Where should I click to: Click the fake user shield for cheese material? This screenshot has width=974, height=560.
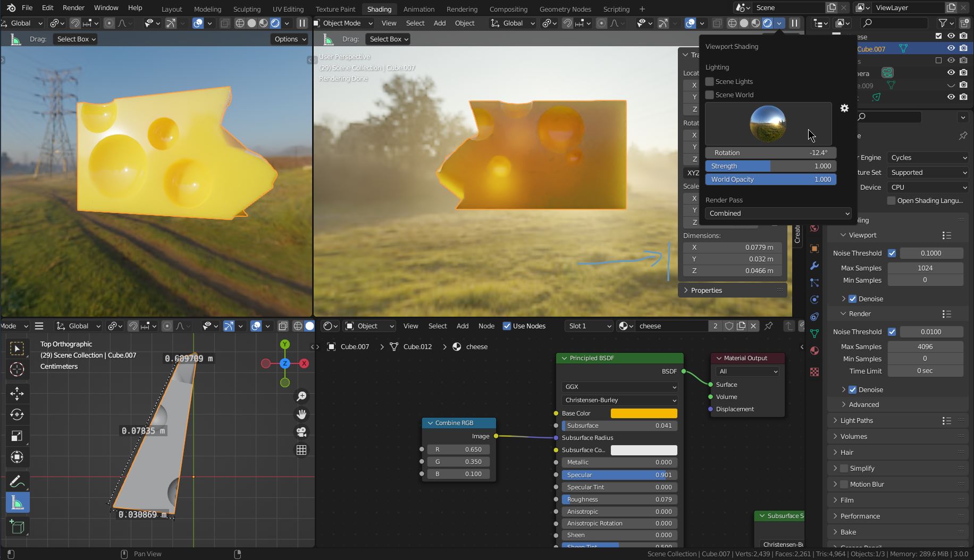(x=729, y=326)
